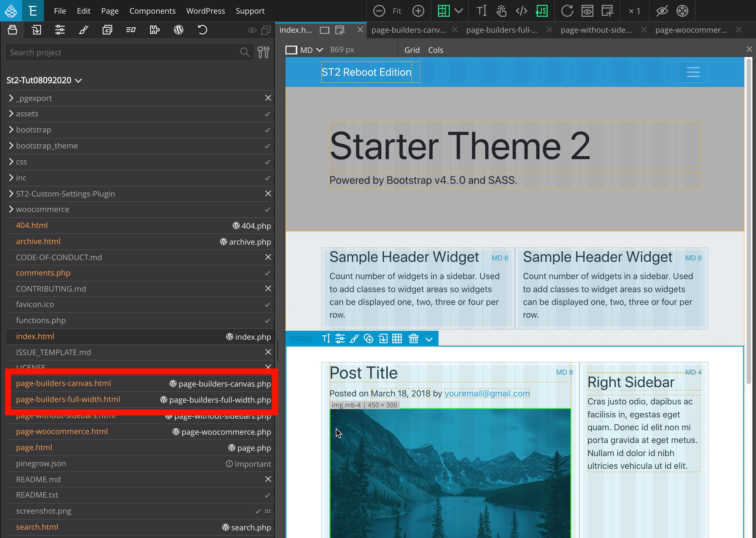The width and height of the screenshot is (756, 538).
Task: Click the search magnifier icon
Action: coord(244,52)
